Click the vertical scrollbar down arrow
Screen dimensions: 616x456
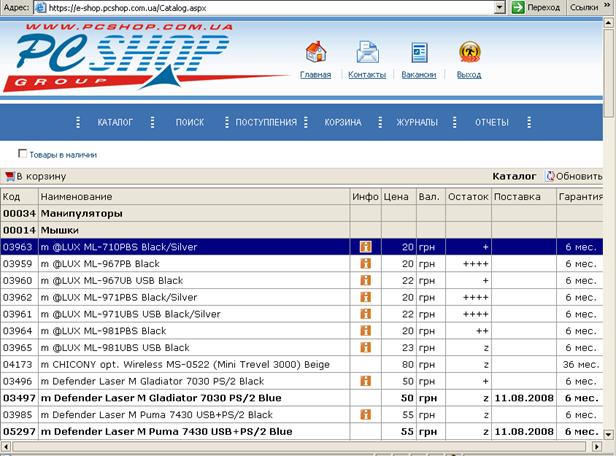(609, 449)
